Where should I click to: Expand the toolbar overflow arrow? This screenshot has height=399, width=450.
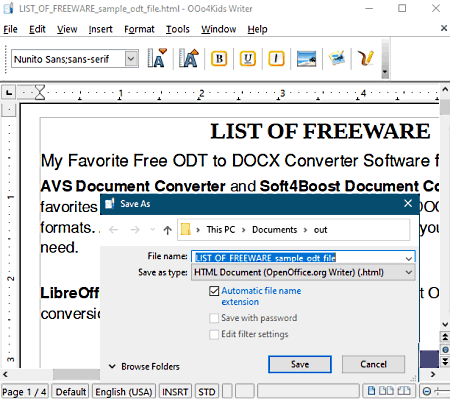385,72
